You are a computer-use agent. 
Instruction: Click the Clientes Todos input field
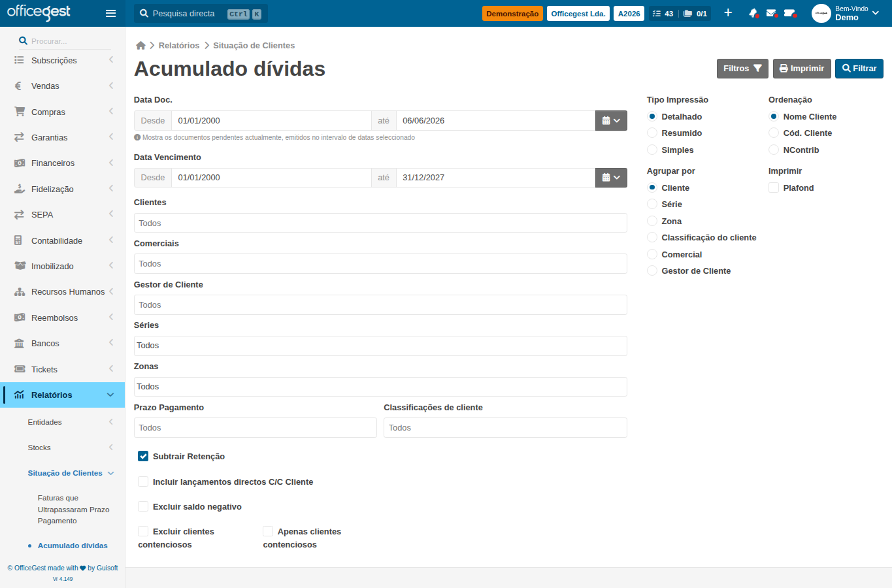tap(380, 223)
